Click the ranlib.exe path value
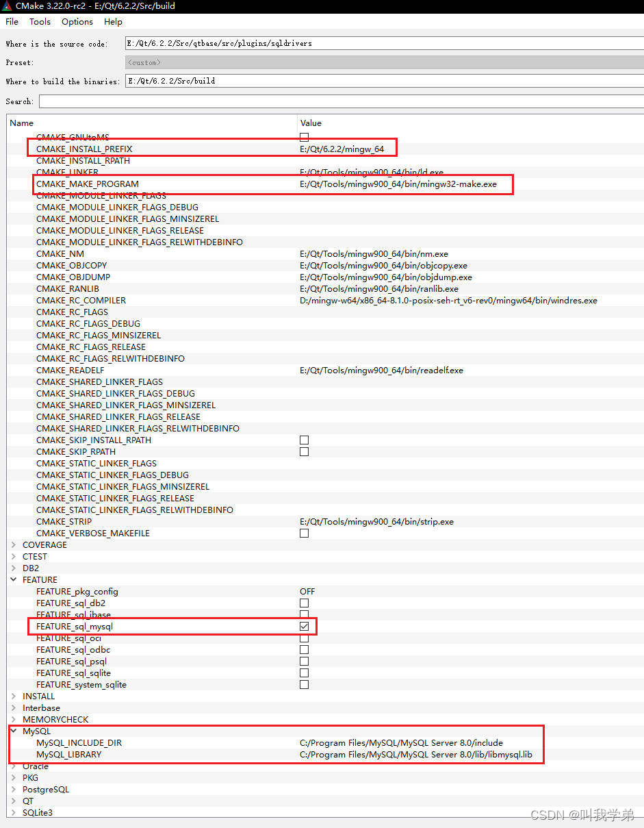644x828 pixels. (x=379, y=288)
